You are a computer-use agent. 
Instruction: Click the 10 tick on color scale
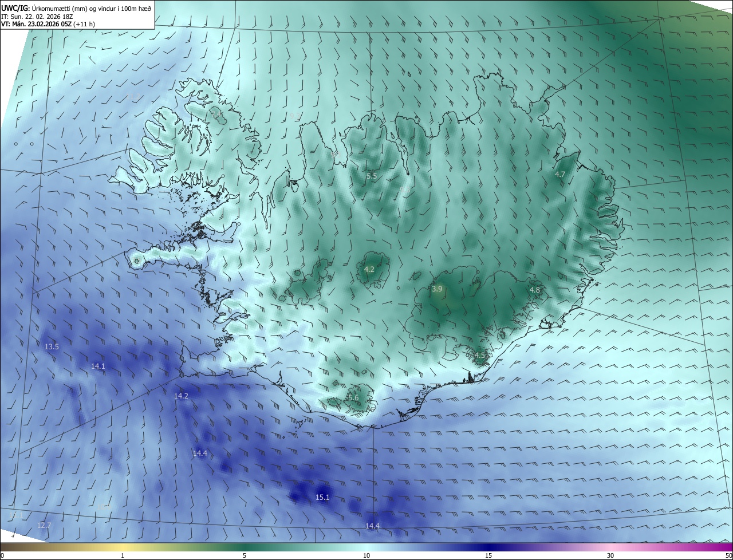point(366,556)
